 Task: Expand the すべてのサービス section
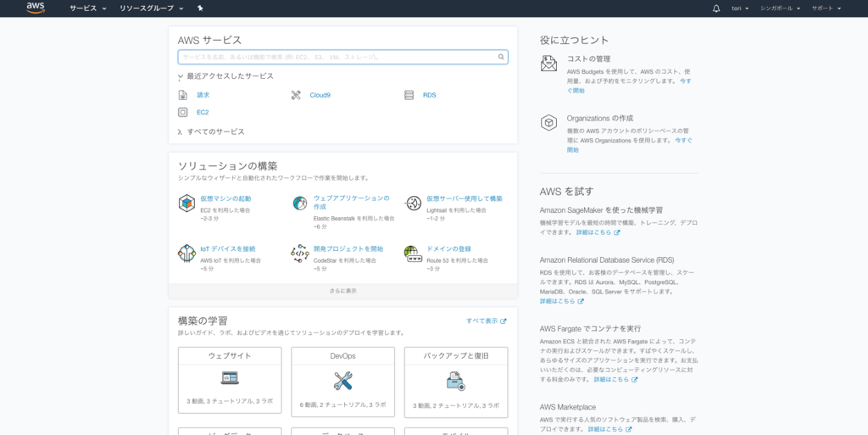pyautogui.click(x=211, y=131)
